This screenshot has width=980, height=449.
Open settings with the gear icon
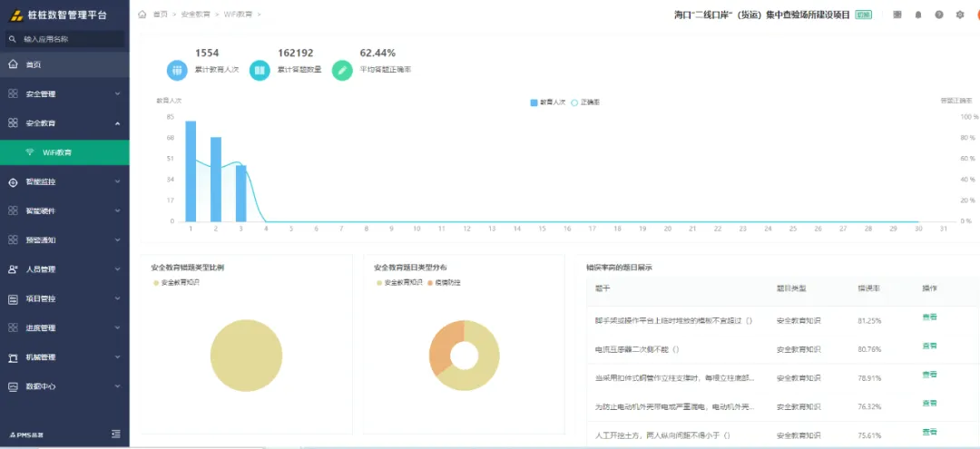[960, 15]
